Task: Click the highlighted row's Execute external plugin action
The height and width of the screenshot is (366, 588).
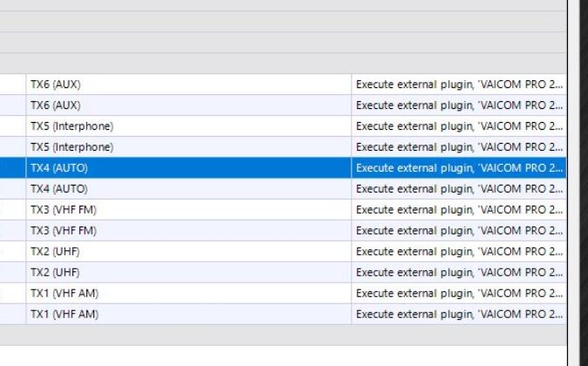Action: [459, 168]
